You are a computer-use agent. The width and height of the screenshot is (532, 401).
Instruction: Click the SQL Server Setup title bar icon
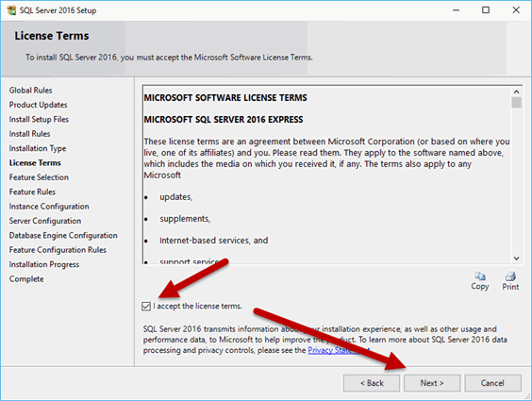pos(11,10)
